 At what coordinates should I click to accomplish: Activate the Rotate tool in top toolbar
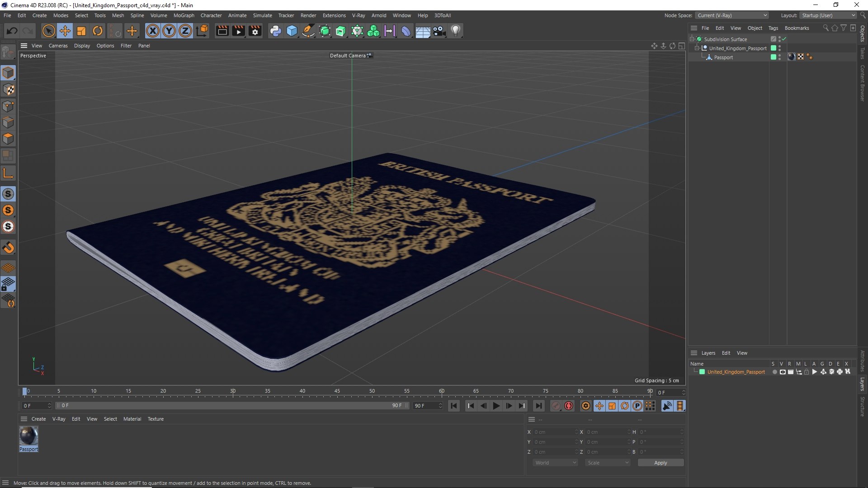click(x=98, y=31)
